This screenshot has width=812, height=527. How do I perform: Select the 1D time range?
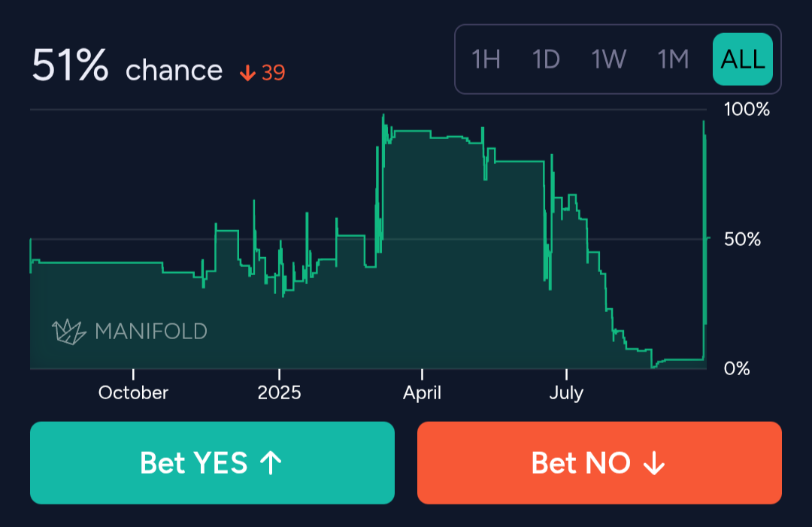[546, 59]
